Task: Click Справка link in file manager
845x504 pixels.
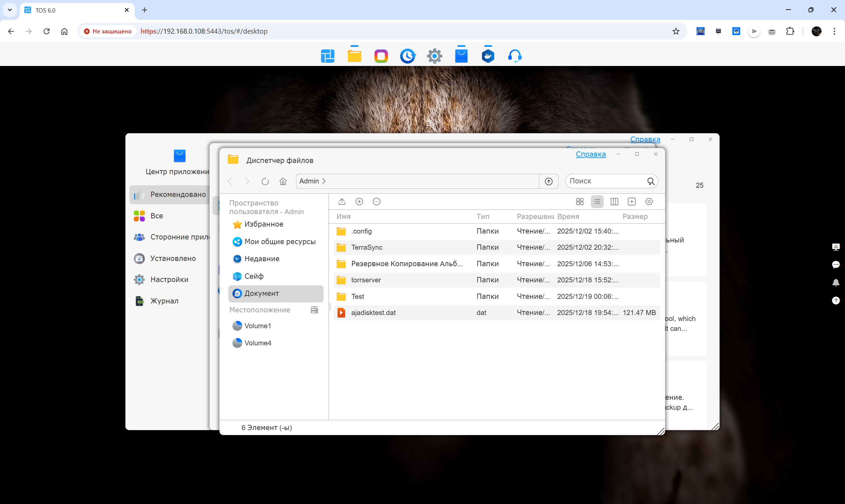Action: tap(591, 154)
